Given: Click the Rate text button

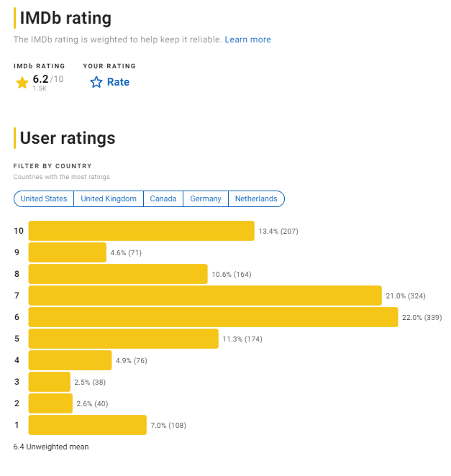Looking at the screenshot, I should point(118,82).
